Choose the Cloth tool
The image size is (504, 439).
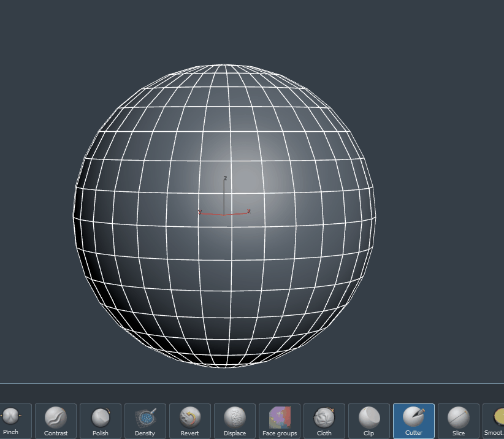click(324, 421)
